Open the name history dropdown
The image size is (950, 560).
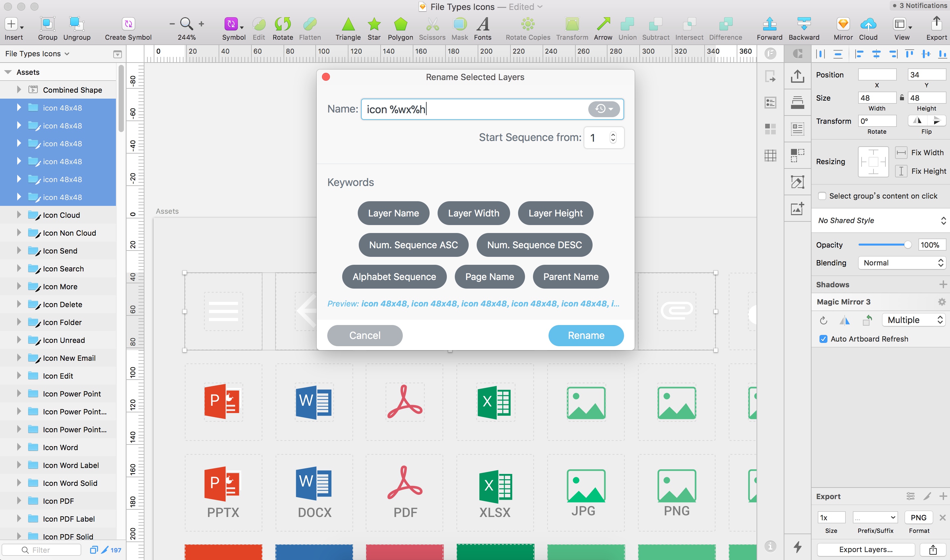click(x=604, y=109)
